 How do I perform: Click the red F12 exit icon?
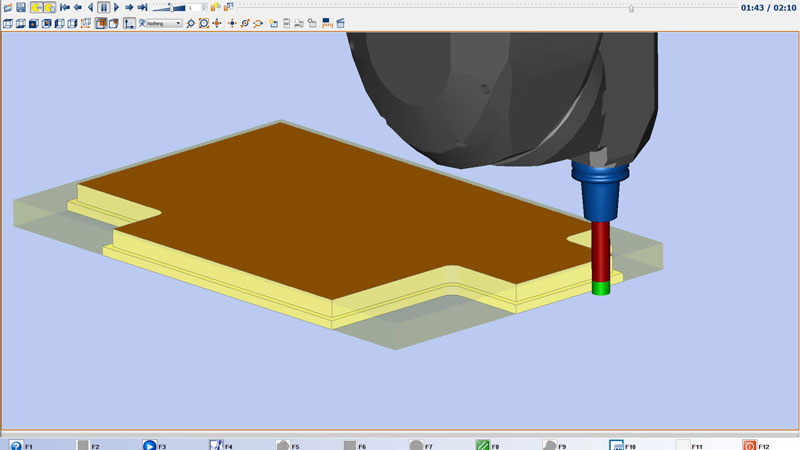pos(750,445)
